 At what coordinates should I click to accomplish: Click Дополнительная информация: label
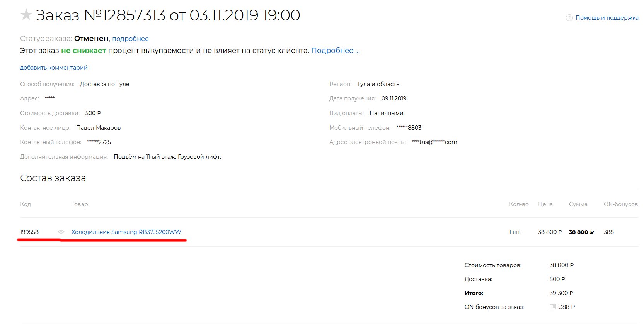click(x=64, y=157)
